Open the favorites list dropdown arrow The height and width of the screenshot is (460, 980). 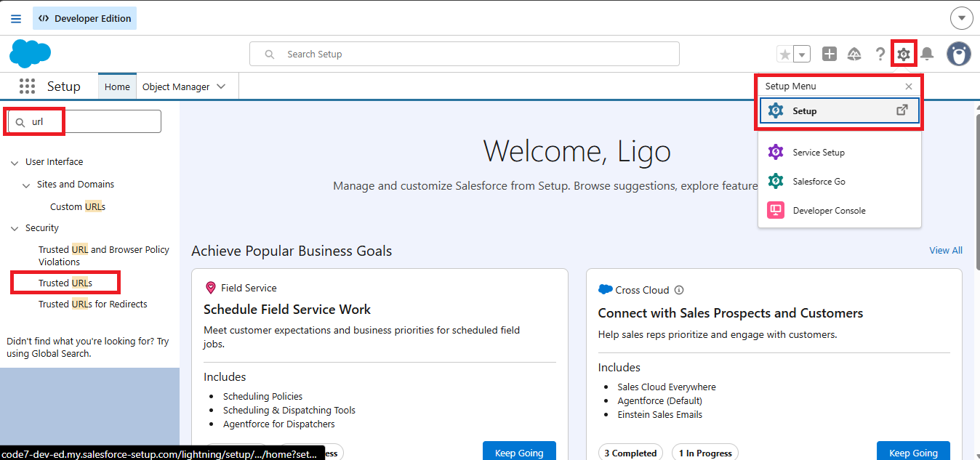click(x=802, y=54)
